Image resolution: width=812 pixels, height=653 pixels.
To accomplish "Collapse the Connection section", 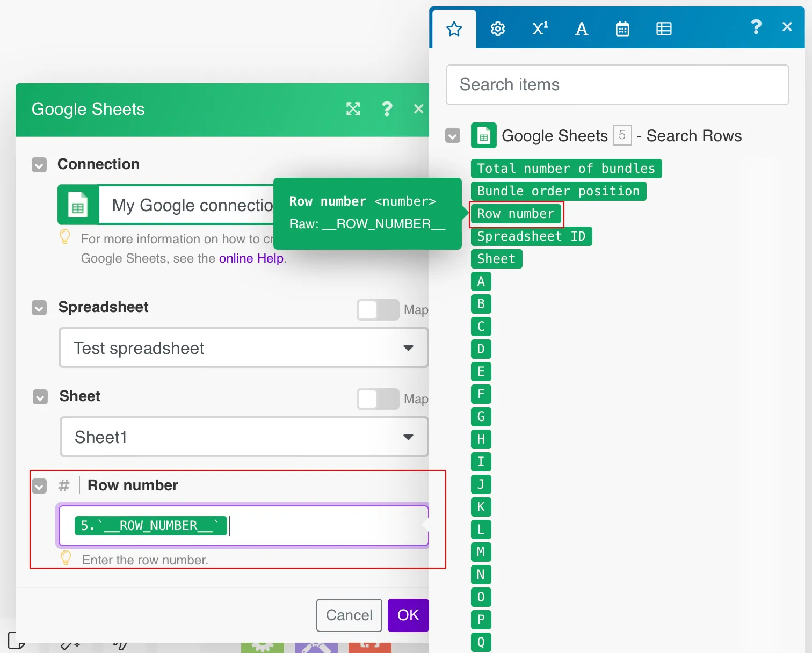I will [39, 165].
